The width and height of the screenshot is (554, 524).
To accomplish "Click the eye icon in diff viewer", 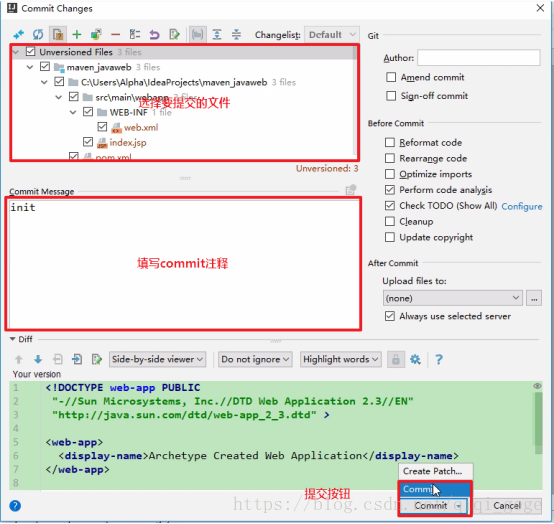I will (x=537, y=386).
